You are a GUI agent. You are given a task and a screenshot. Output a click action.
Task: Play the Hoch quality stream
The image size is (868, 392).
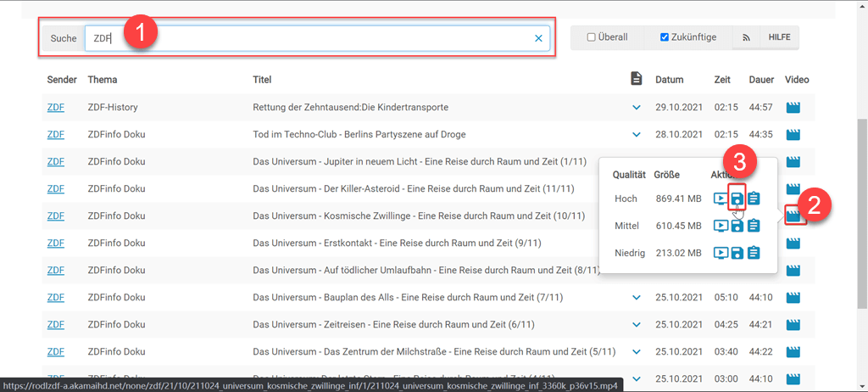721,199
